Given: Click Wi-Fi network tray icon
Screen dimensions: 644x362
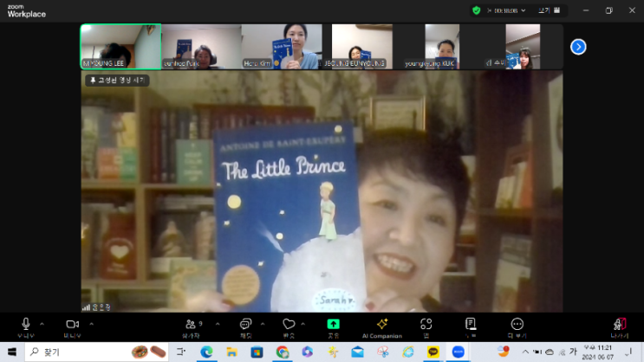Looking at the screenshot, I should coord(562,352).
